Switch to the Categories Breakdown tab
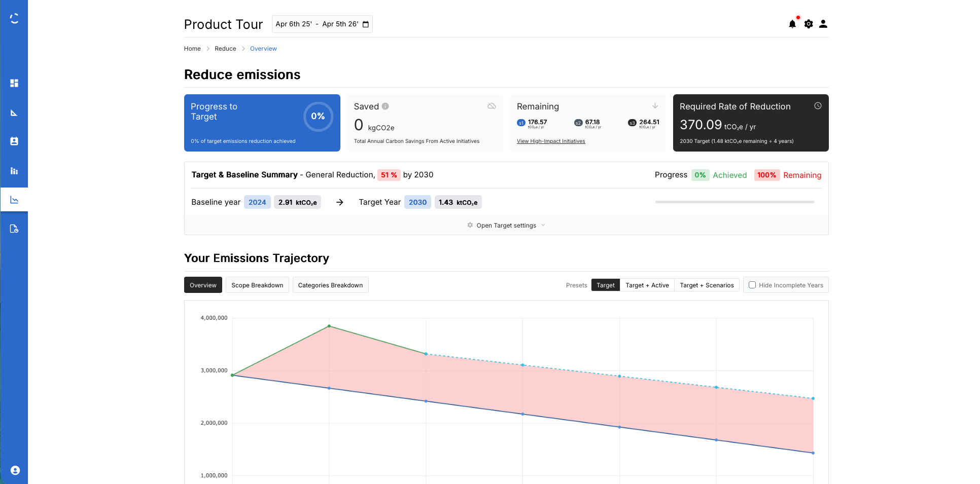Screen dimensions: 980x484 [x=330, y=285]
